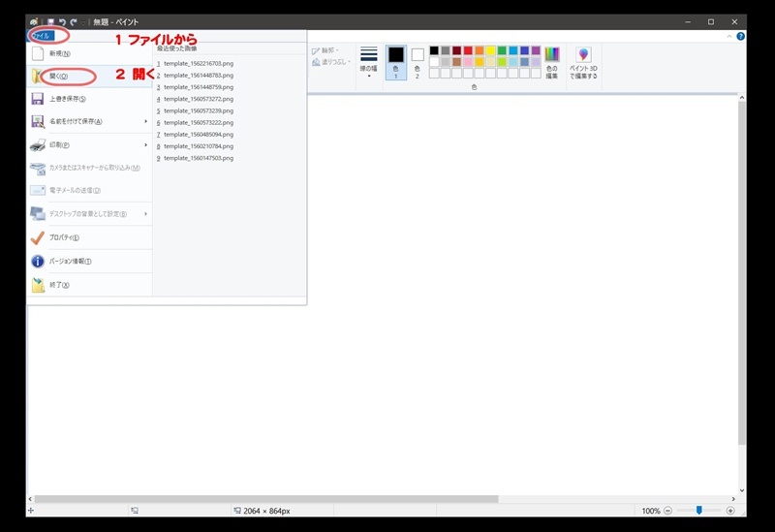Select 色 2 background color box
Viewport: 775px width, 532px height.
point(418,60)
